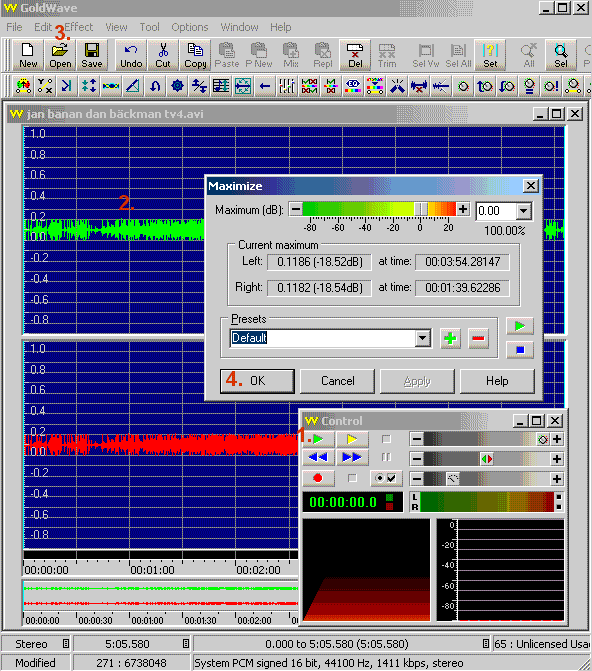The width and height of the screenshot is (592, 671).
Task: Click the yellow play button in Control
Action: [352, 439]
